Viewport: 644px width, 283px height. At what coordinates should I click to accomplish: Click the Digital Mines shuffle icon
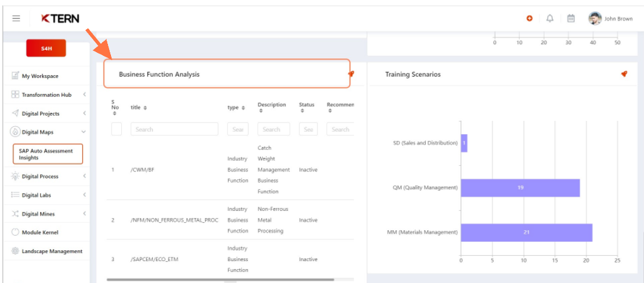(x=15, y=214)
